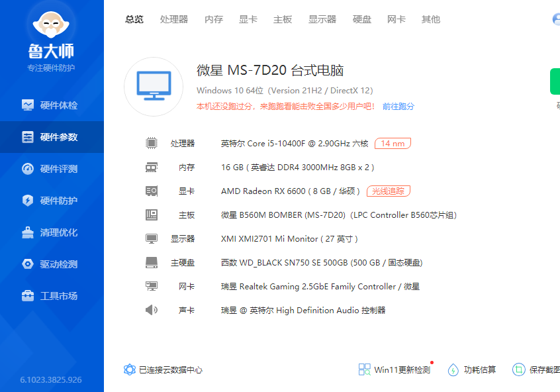Click the 14 nm badge
The image size is (560, 392).
pyautogui.click(x=393, y=143)
